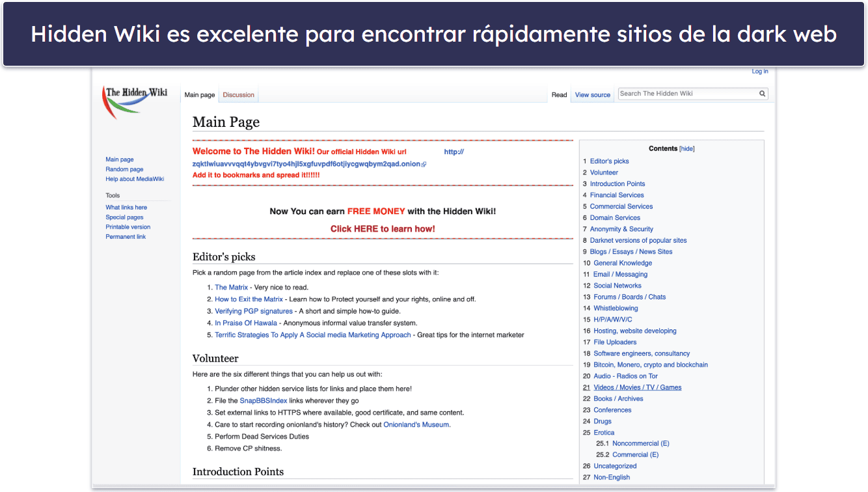Open the SnapBBSIndex link
This screenshot has width=868, height=492.
pyautogui.click(x=264, y=401)
